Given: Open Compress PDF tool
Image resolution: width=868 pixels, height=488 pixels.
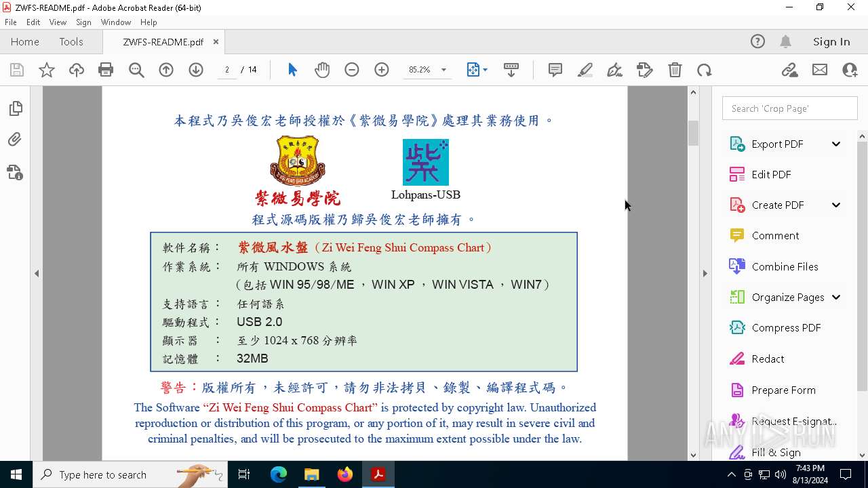Looking at the screenshot, I should pos(786,327).
